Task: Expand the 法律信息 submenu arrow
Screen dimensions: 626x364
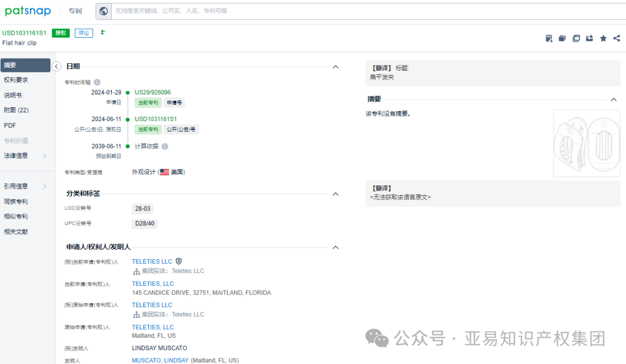Action: click(x=45, y=156)
